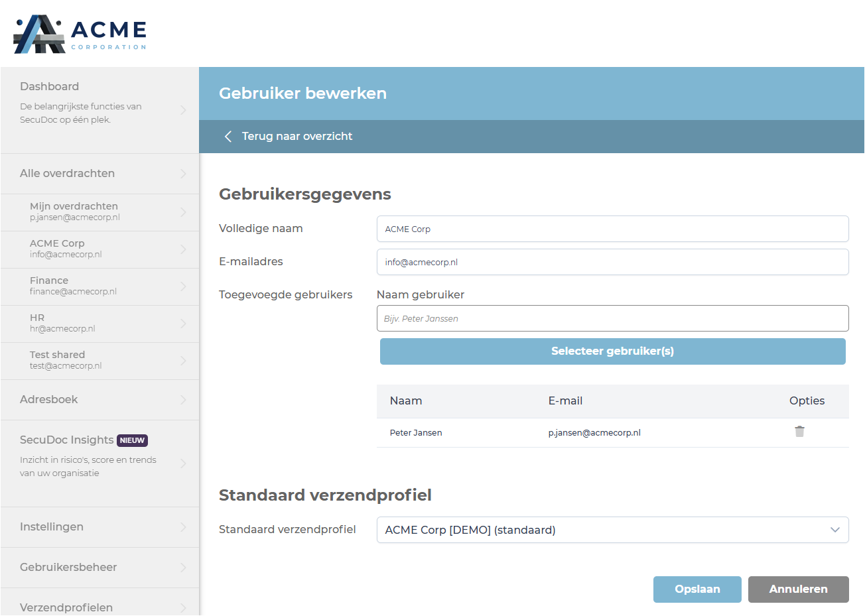The width and height of the screenshot is (865, 616).
Task: Open Adresboek in the sidebar
Action: coord(100,400)
